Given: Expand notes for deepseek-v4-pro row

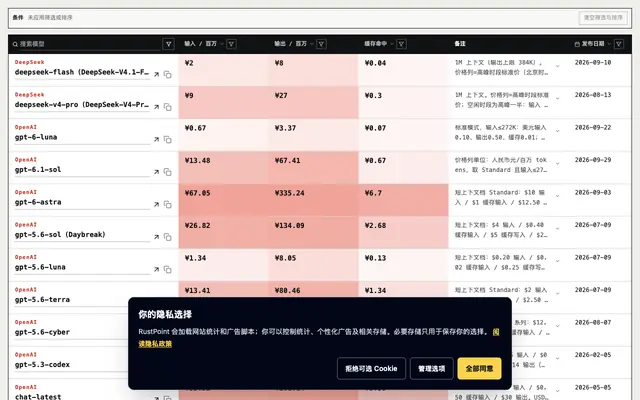Looking at the screenshot, I should point(558,99).
